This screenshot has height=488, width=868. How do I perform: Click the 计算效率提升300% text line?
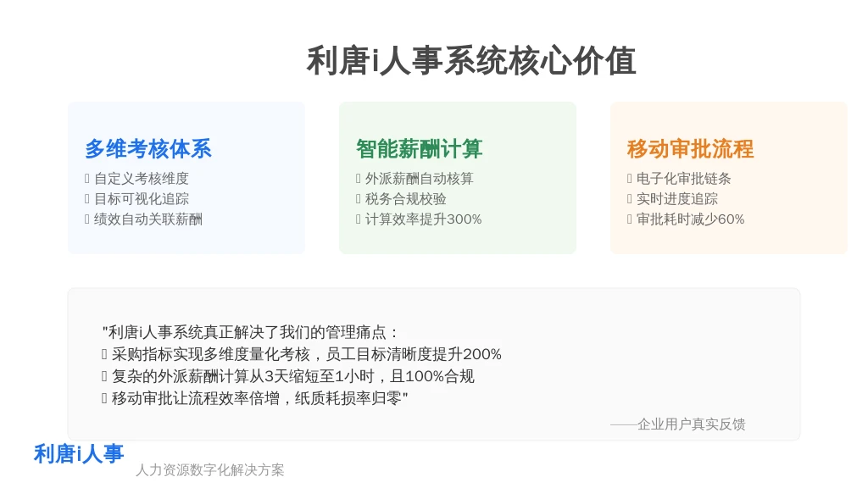pyautogui.click(x=424, y=219)
